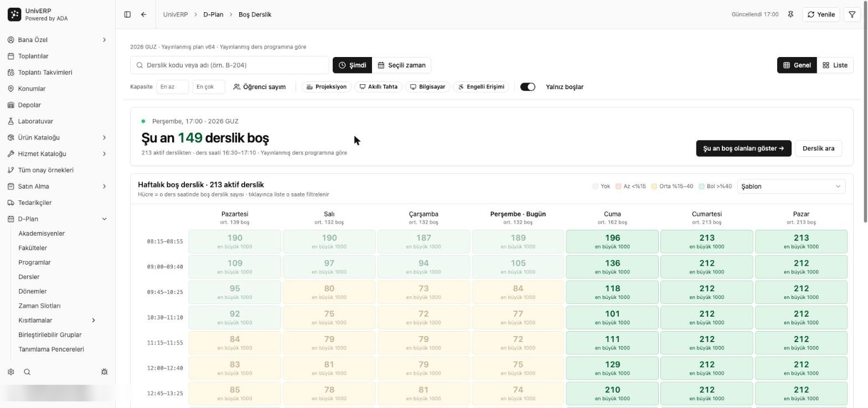The width and height of the screenshot is (868, 408).
Task: Focus the Derslik kodu veya adı search field
Action: tap(230, 65)
